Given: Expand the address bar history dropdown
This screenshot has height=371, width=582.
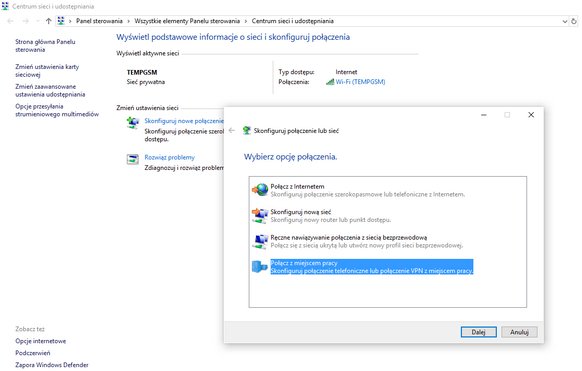Looking at the screenshot, I should (x=565, y=21).
